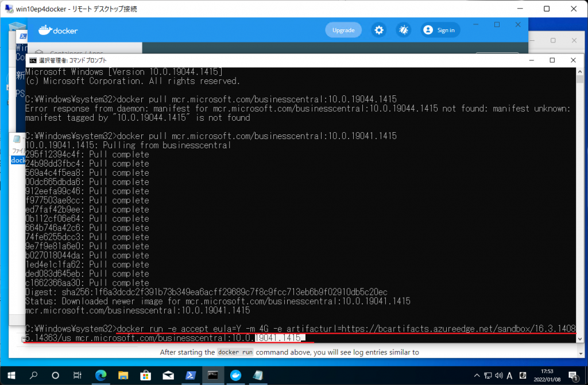Screen dimensions: 588x385
Task: Open the Windows Start menu
Action: tap(11, 375)
